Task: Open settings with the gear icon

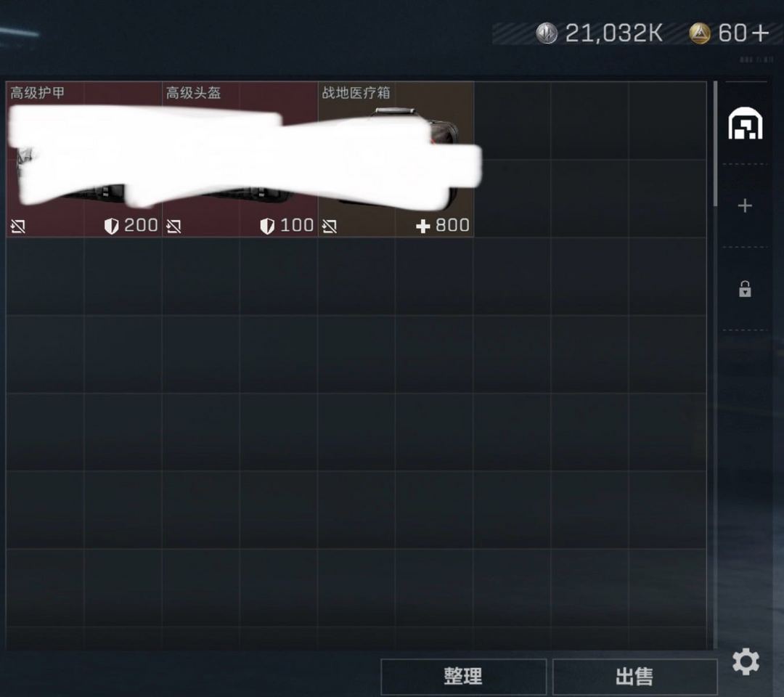Action: point(746,662)
